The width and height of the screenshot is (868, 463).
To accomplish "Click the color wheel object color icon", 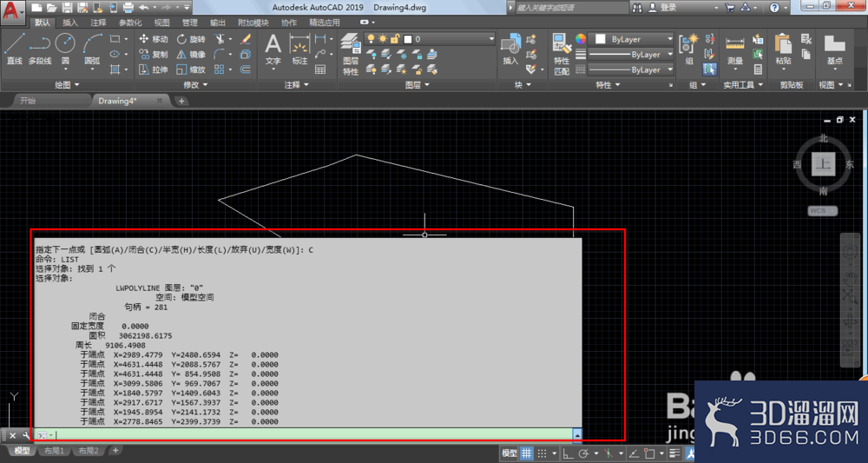I will pos(580,39).
